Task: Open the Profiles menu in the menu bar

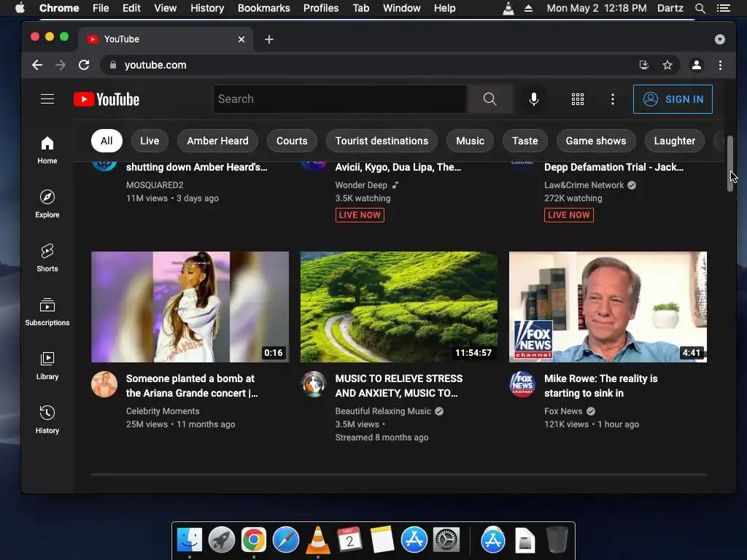Action: click(x=321, y=8)
